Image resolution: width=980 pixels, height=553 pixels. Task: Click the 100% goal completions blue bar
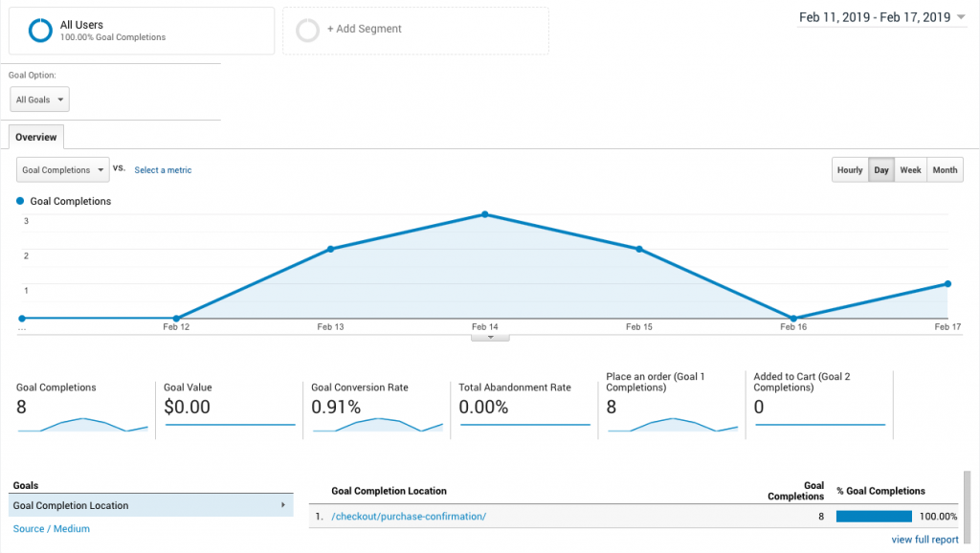[874, 517]
